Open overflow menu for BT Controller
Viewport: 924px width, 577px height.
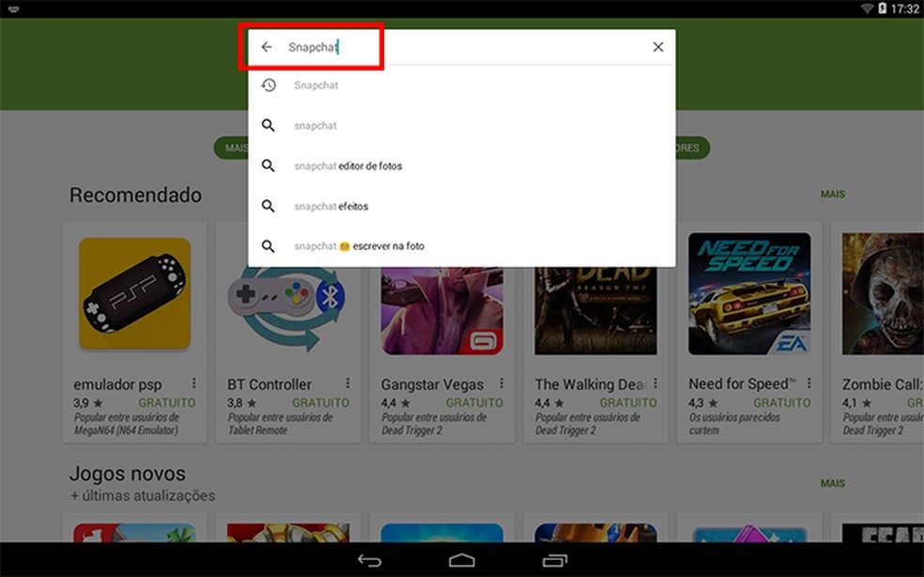pyautogui.click(x=347, y=384)
